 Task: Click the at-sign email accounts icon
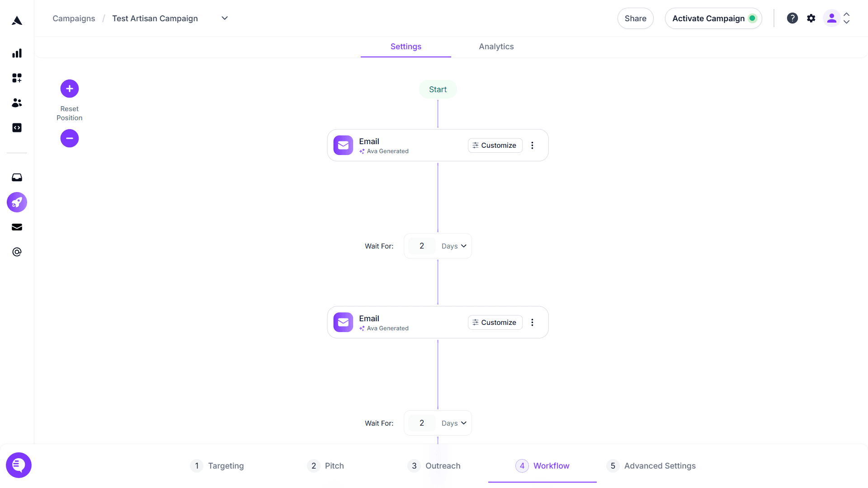point(17,252)
